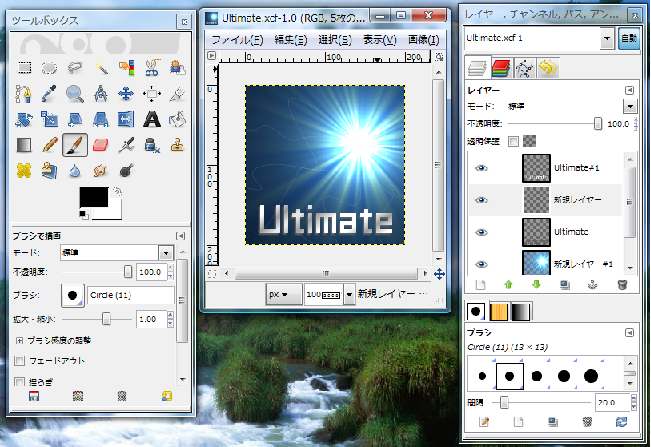The height and width of the screenshot is (447, 651).
Task: Raise layer with green up arrow
Action: [508, 285]
